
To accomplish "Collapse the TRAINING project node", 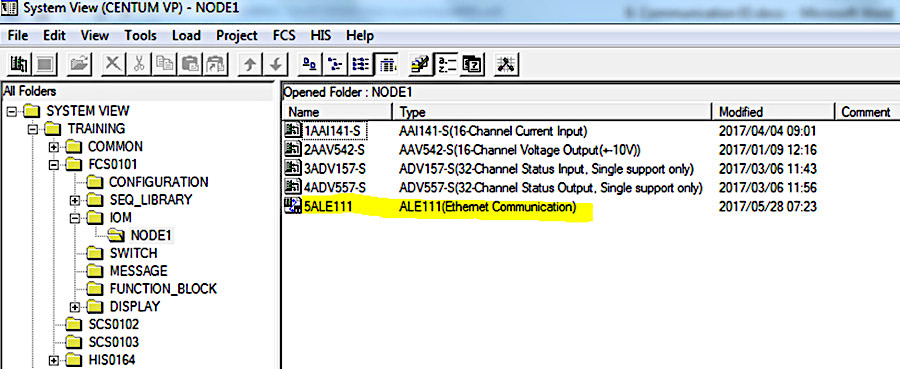I will (33, 129).
